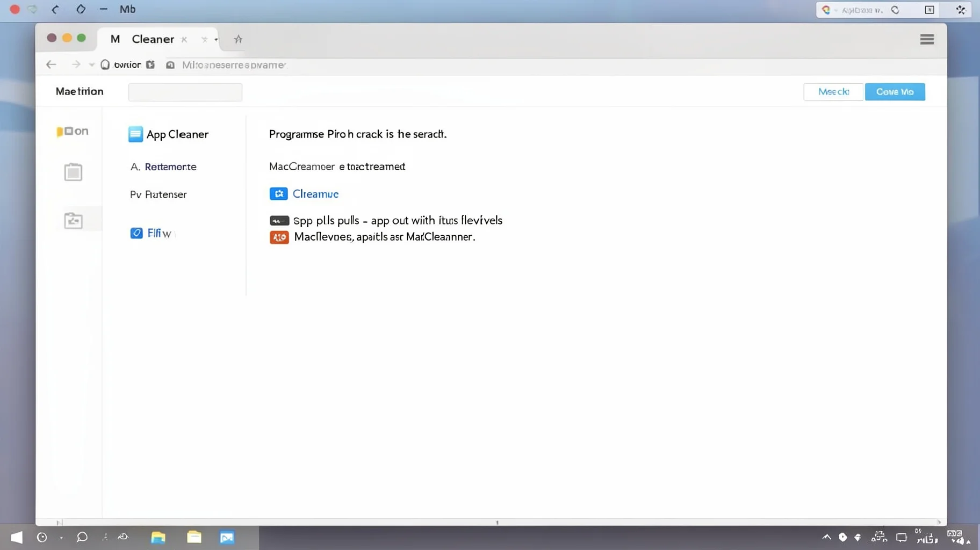980x550 pixels.
Task: Open the search icon in the taskbar
Action: [82, 537]
